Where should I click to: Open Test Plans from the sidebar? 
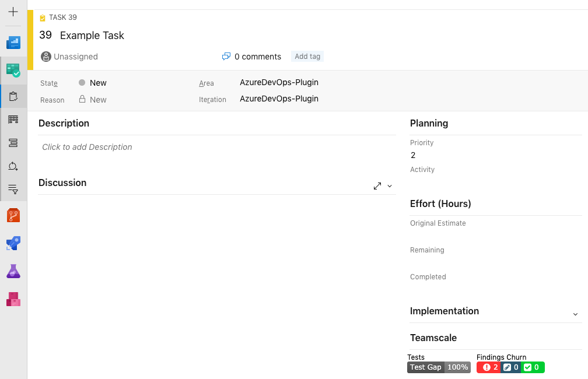[13, 271]
